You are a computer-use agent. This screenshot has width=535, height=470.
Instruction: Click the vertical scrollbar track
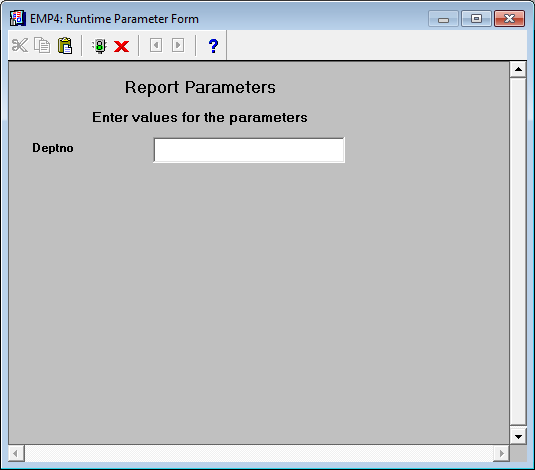coord(518,253)
